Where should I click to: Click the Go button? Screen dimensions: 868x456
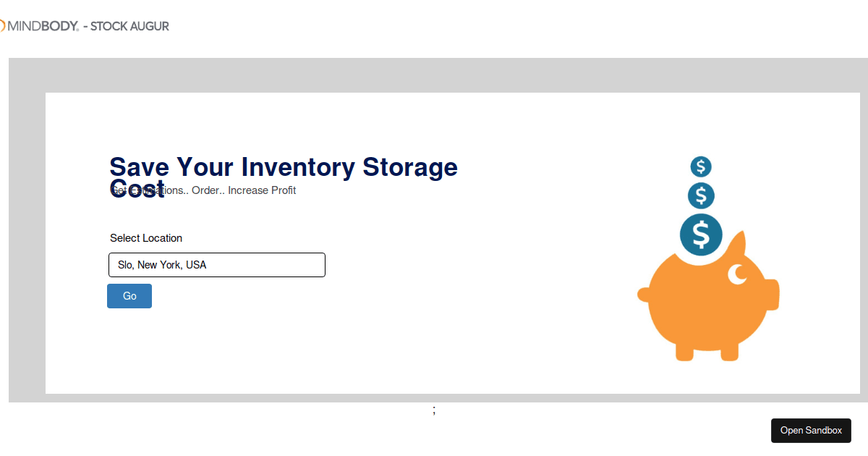pyautogui.click(x=129, y=296)
